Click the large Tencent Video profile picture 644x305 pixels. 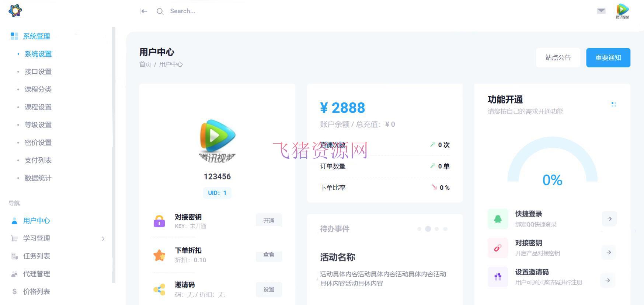(x=217, y=141)
